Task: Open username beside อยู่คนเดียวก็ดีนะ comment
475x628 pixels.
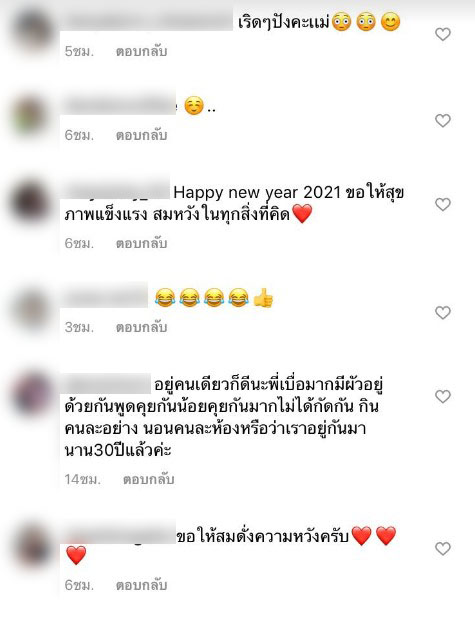Action: coord(106,384)
